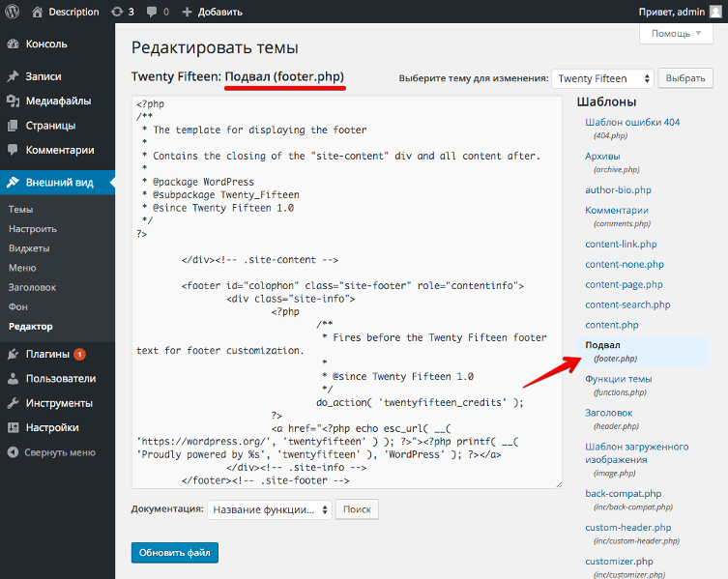This screenshot has height=579, width=728.
Task: Click Поиск documentation lookup button
Action: (x=357, y=508)
